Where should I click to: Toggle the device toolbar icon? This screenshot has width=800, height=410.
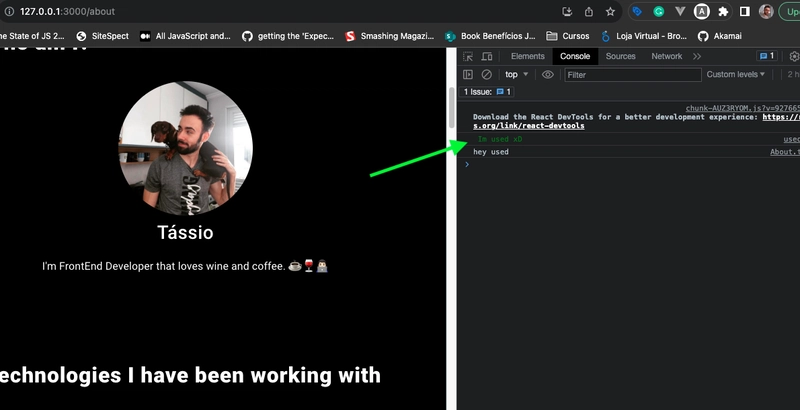point(487,57)
